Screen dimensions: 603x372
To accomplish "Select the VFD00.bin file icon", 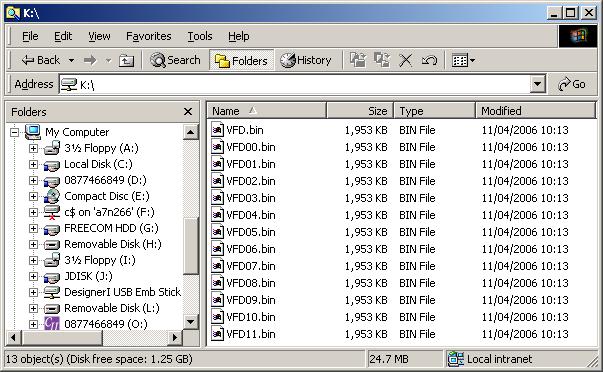I will [217, 147].
